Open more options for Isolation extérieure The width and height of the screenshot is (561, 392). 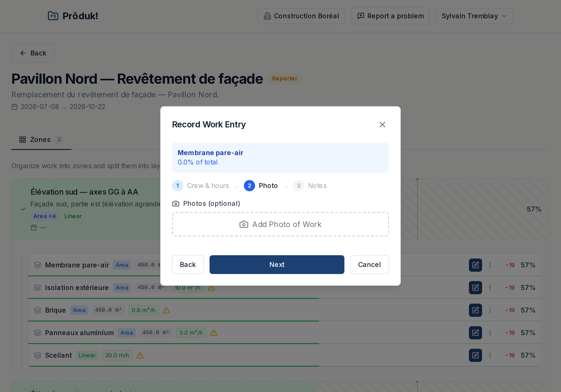click(490, 287)
